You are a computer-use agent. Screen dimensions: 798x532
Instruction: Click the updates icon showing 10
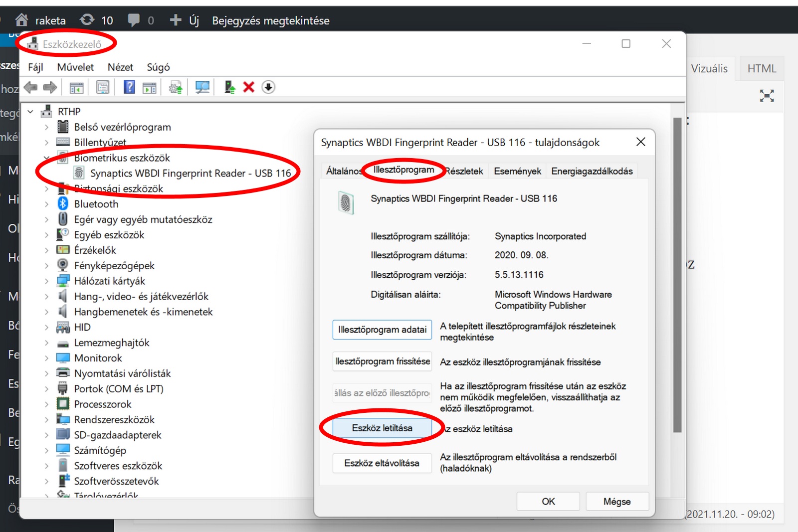[x=87, y=20]
